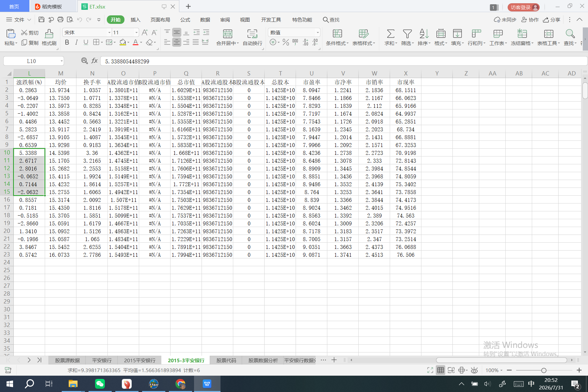Toggle Bold formatting

(67, 42)
